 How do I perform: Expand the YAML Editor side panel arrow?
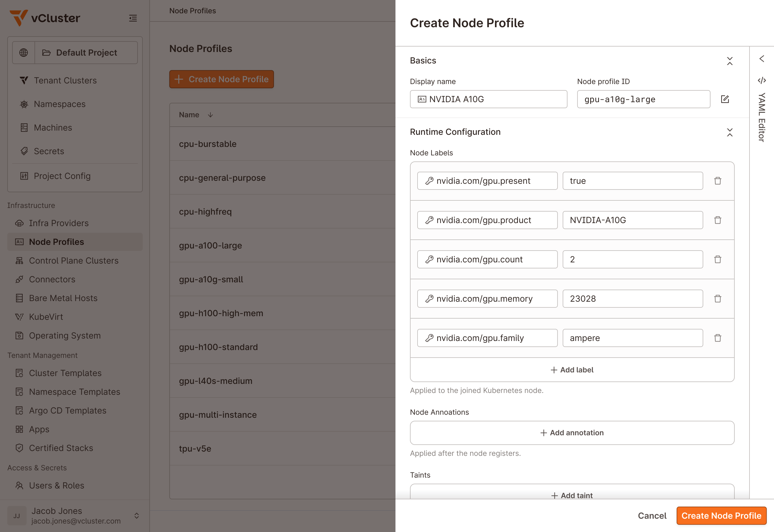762,59
